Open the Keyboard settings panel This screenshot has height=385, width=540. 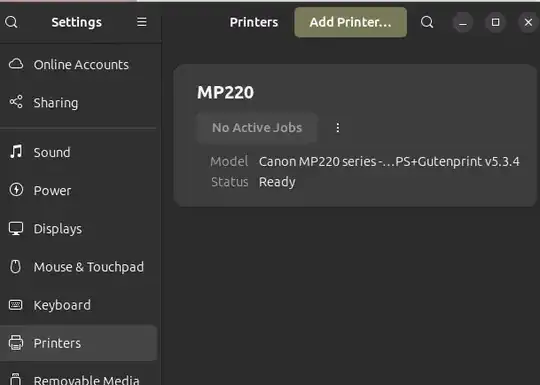pos(79,305)
